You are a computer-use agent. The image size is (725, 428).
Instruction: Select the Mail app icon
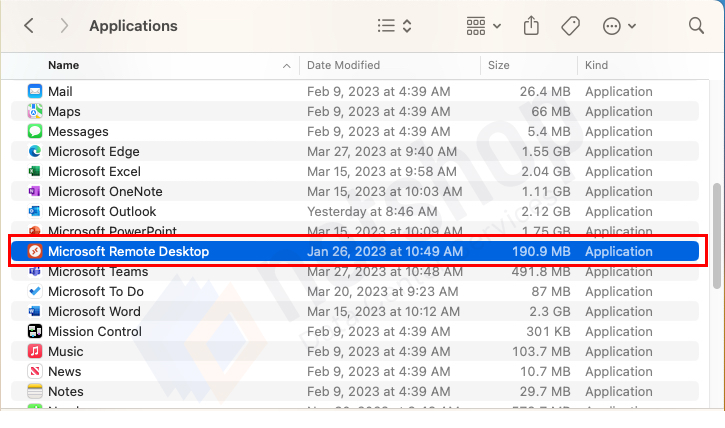pyautogui.click(x=35, y=92)
